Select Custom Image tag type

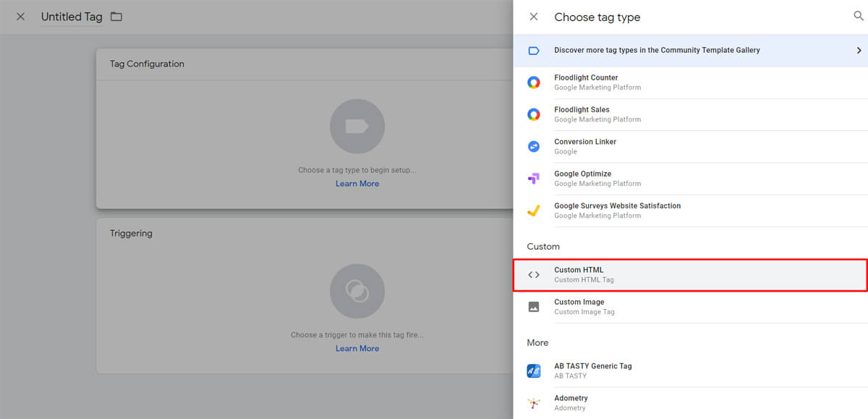[691, 307]
